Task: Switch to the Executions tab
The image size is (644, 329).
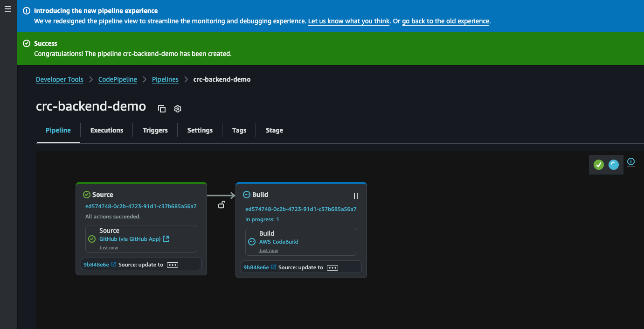Action: [107, 130]
